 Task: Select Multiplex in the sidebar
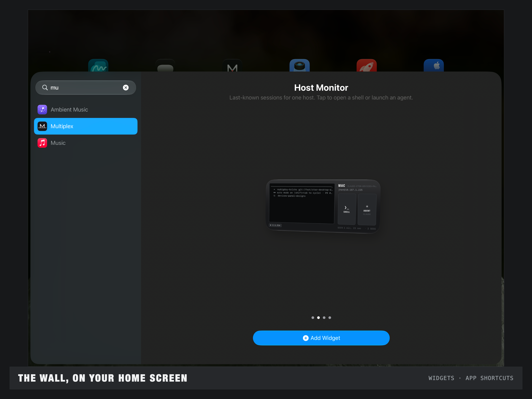coord(86,126)
